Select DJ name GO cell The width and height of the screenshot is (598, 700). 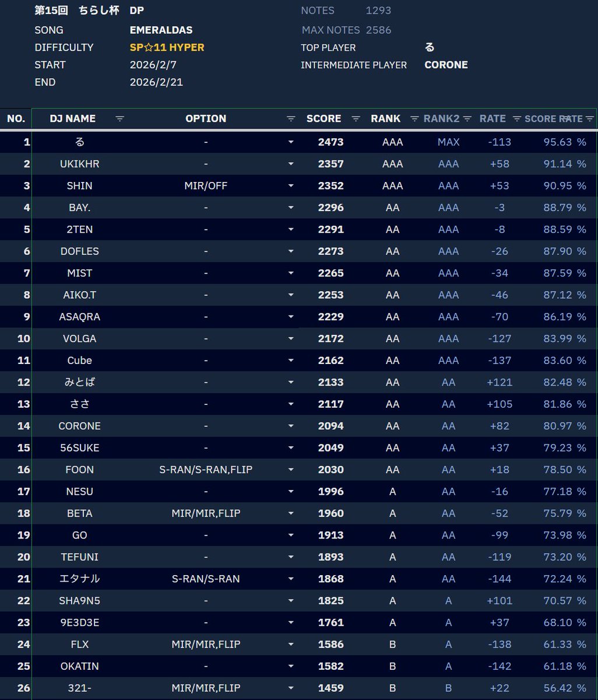(x=80, y=535)
